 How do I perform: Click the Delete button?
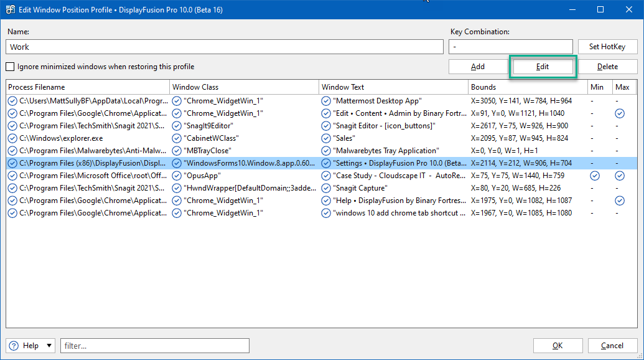(x=607, y=67)
